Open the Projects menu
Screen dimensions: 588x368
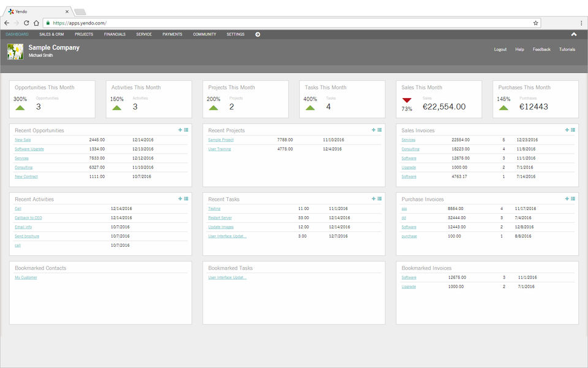pyautogui.click(x=84, y=34)
